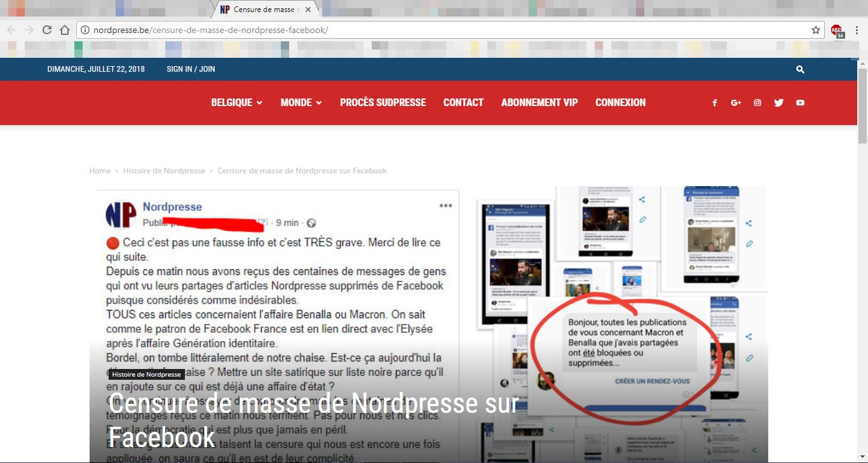
Task: Go to Home breadcrumb link
Action: (x=100, y=171)
